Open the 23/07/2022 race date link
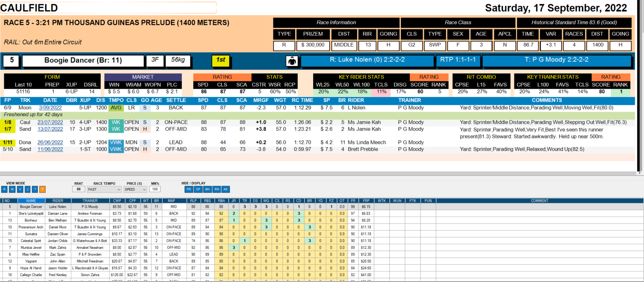Screen dimensions: 644x282 click(x=51, y=122)
